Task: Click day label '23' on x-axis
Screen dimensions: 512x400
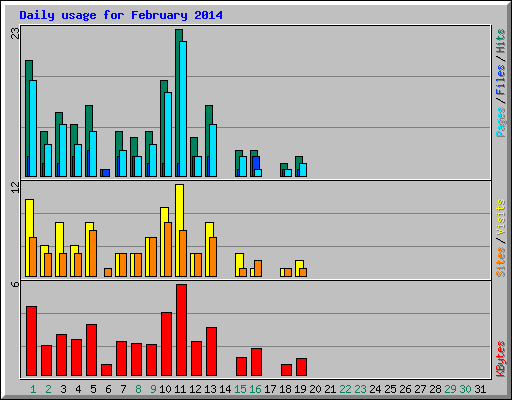Action: (360, 389)
